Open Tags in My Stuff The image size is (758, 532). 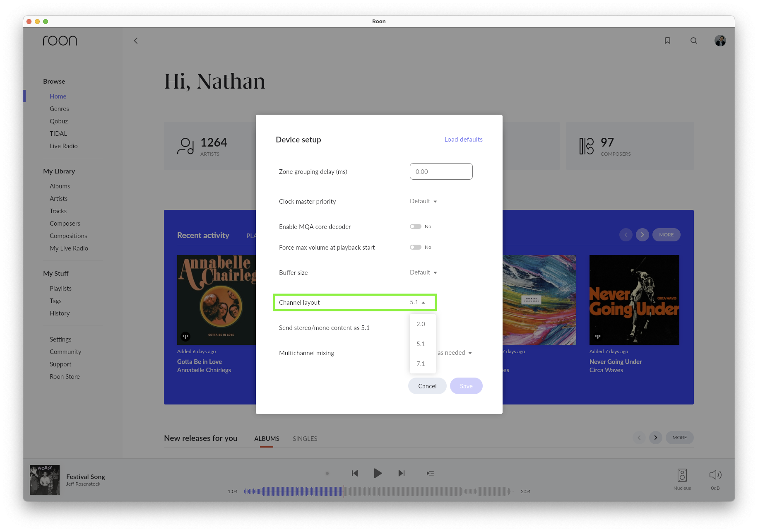[x=55, y=301]
